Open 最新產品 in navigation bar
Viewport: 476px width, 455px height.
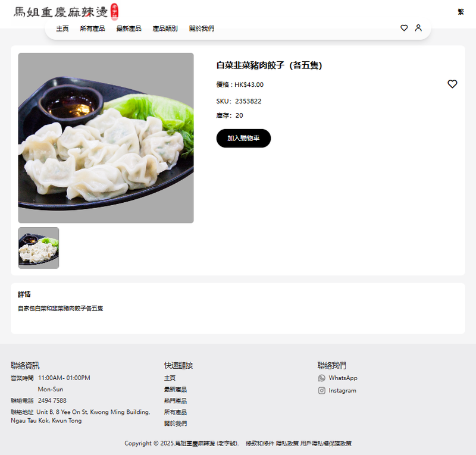tap(129, 29)
